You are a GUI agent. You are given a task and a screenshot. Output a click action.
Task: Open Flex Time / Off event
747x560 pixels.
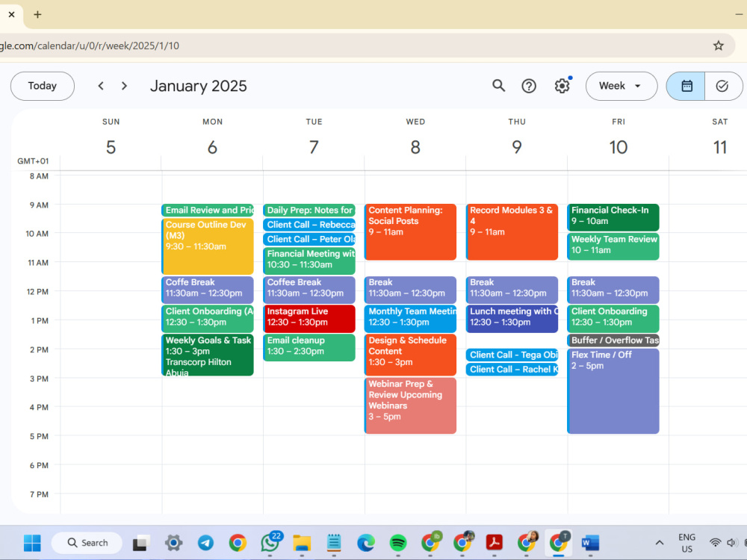click(x=613, y=391)
